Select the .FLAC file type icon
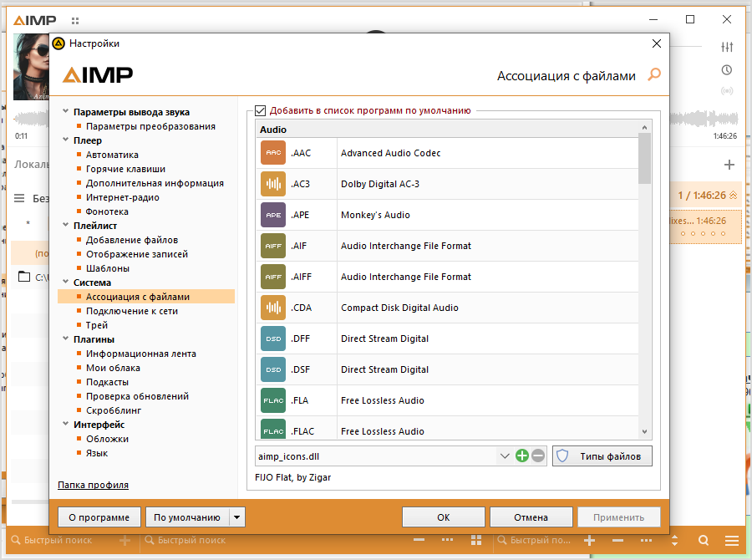 click(273, 430)
